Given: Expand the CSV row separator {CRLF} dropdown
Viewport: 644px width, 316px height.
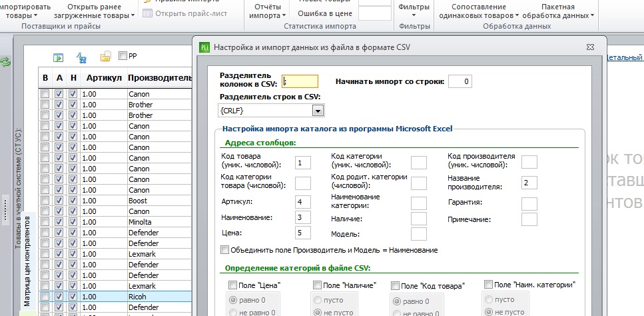Looking at the screenshot, I should coord(318,111).
